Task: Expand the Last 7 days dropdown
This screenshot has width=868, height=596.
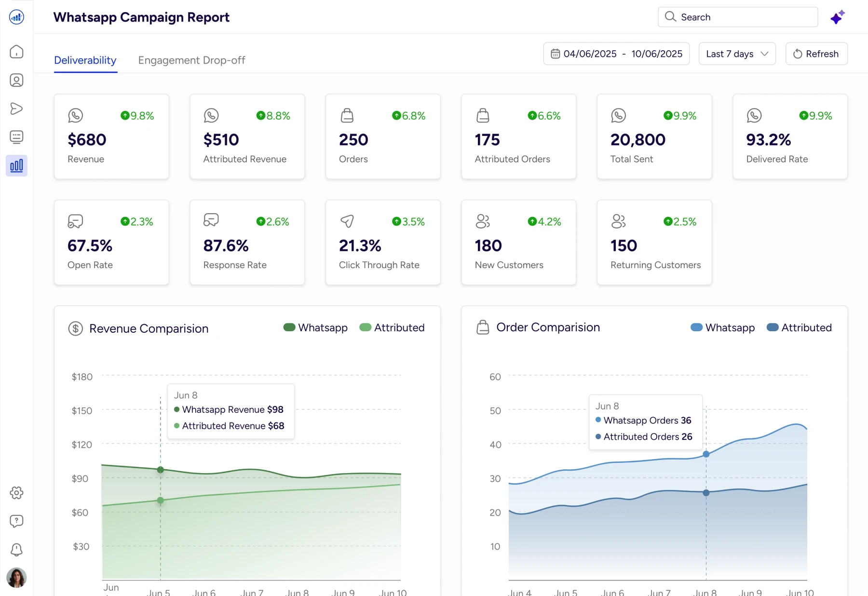Action: click(x=737, y=54)
